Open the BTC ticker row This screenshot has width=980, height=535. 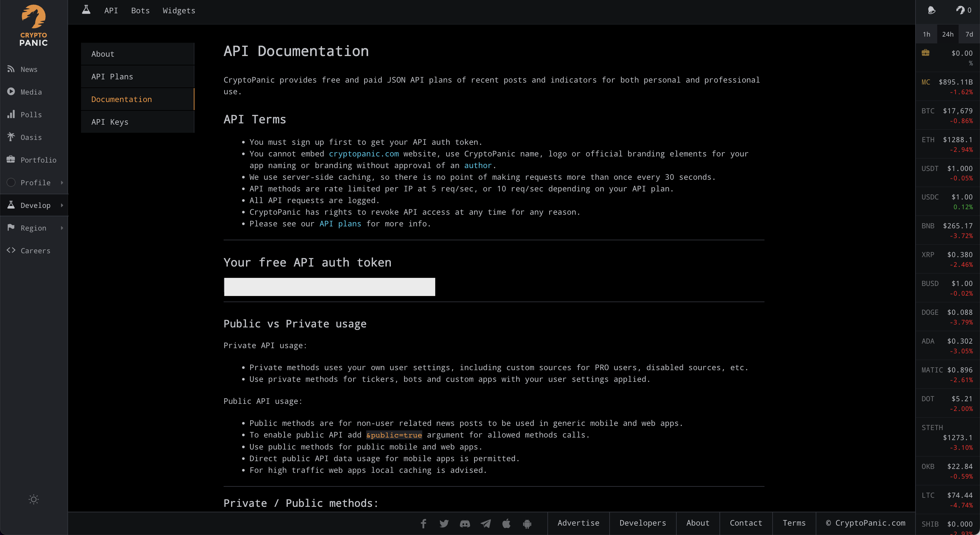coord(947,116)
